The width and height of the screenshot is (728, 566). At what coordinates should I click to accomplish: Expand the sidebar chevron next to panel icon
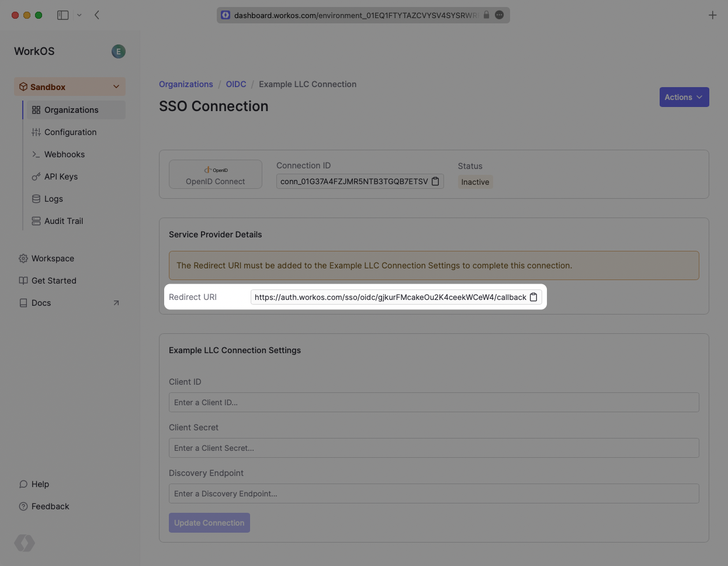(79, 15)
